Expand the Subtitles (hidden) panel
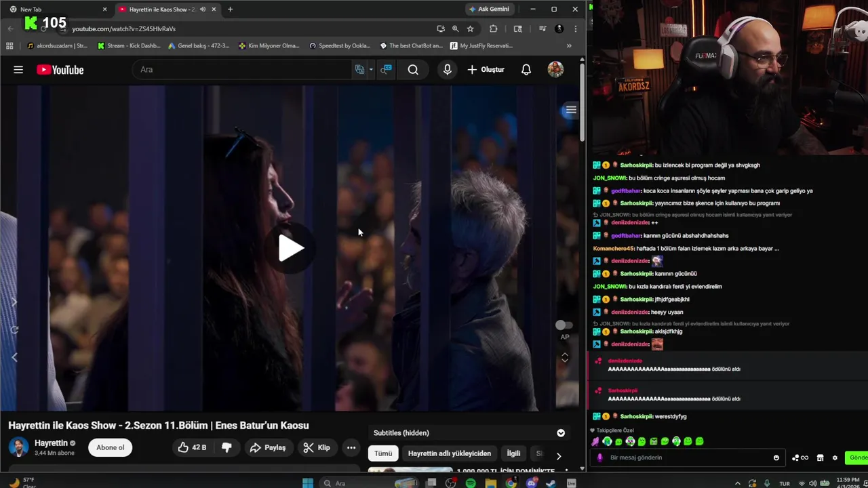The width and height of the screenshot is (868, 488). coord(561,433)
